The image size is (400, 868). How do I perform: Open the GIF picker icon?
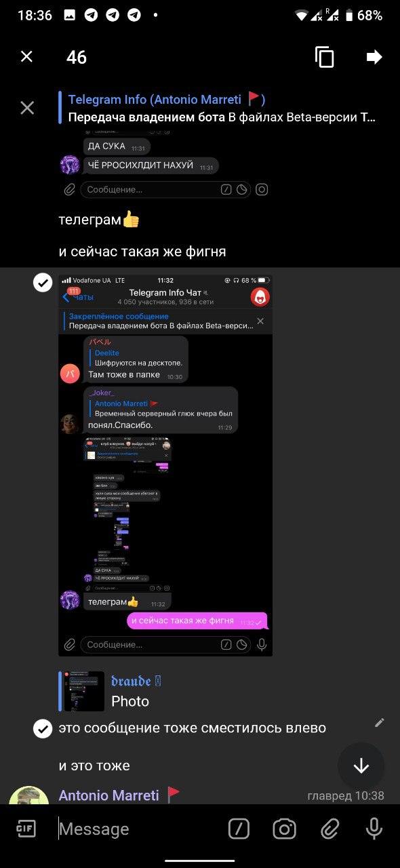tap(26, 829)
